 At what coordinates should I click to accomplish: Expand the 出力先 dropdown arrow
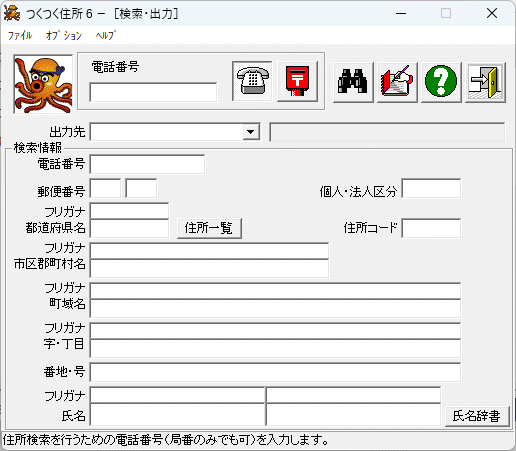click(251, 132)
